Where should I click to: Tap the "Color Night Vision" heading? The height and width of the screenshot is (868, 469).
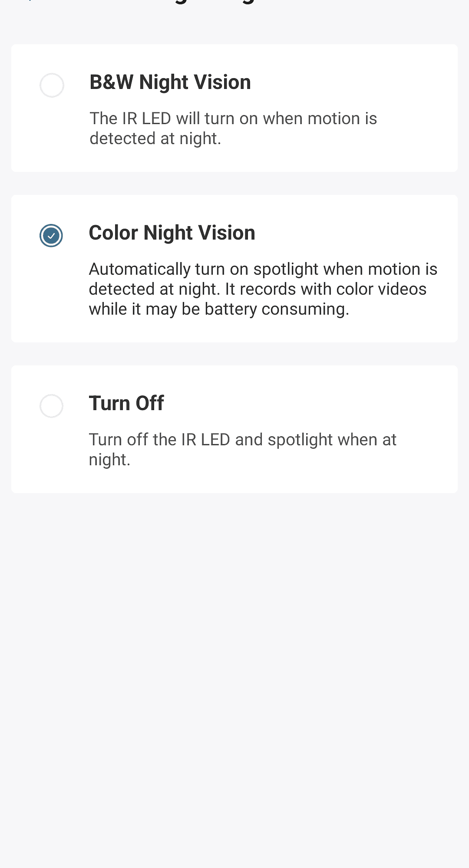(x=172, y=233)
